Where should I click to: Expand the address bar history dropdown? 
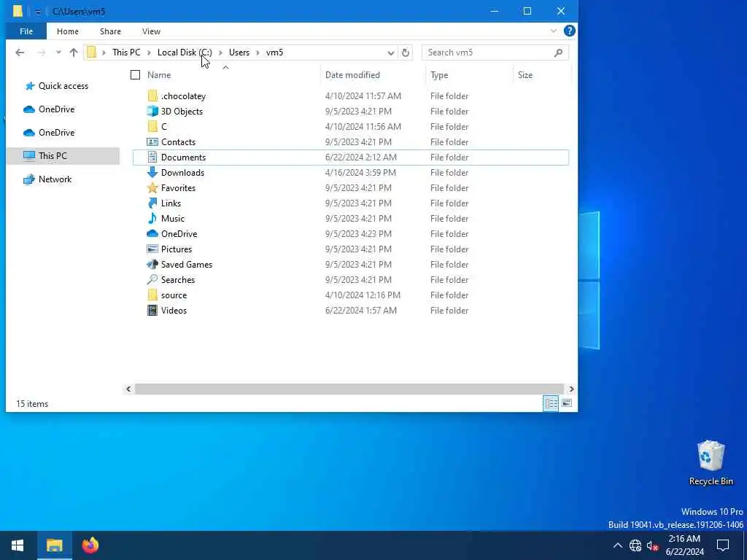pos(391,52)
